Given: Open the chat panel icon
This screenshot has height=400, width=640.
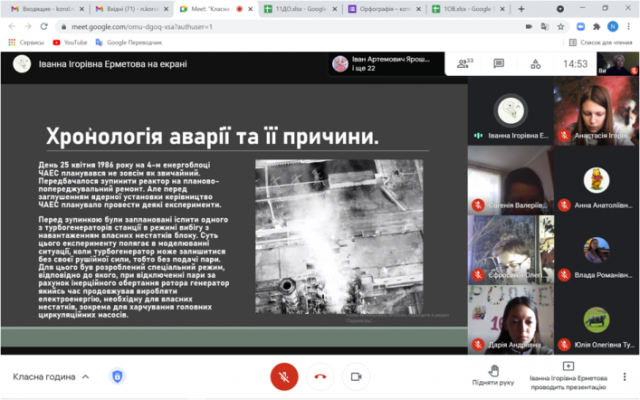Looking at the screenshot, I should click(x=499, y=64).
